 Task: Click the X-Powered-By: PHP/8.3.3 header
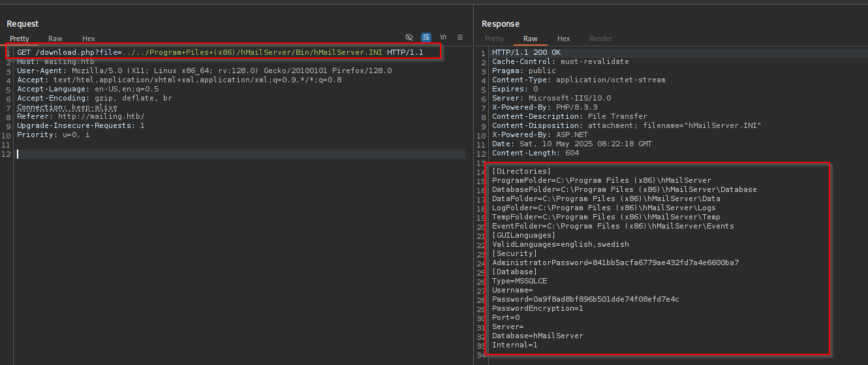click(544, 107)
